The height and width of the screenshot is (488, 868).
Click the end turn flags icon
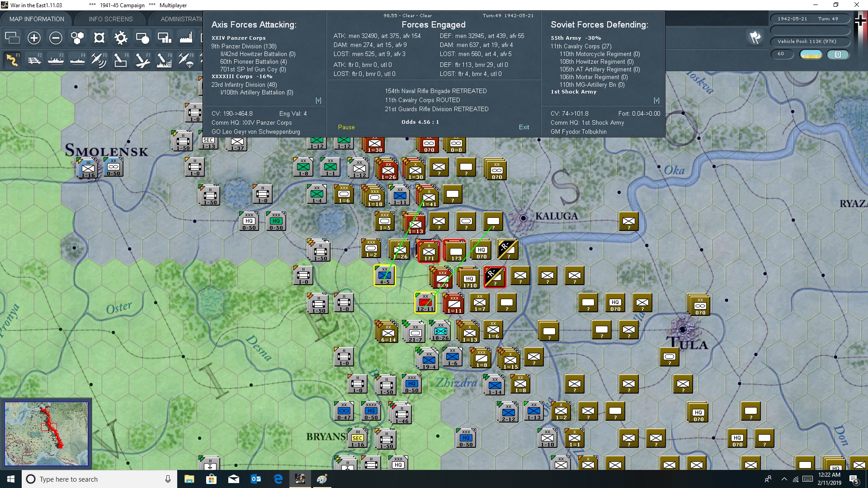click(755, 38)
